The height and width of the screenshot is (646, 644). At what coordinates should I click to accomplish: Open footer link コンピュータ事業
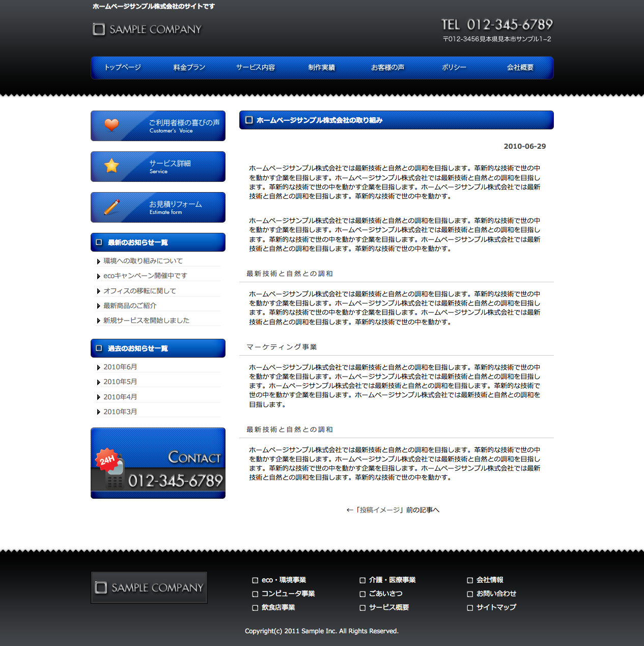coord(288,594)
